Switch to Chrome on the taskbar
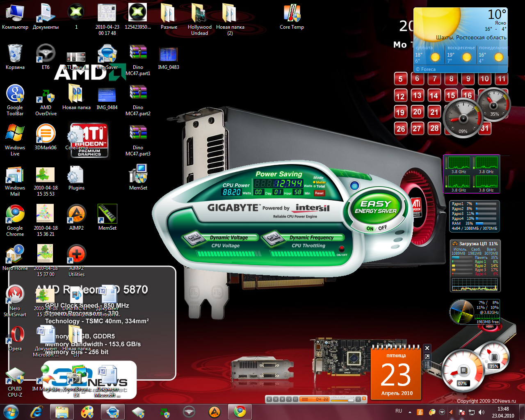 pos(240,412)
